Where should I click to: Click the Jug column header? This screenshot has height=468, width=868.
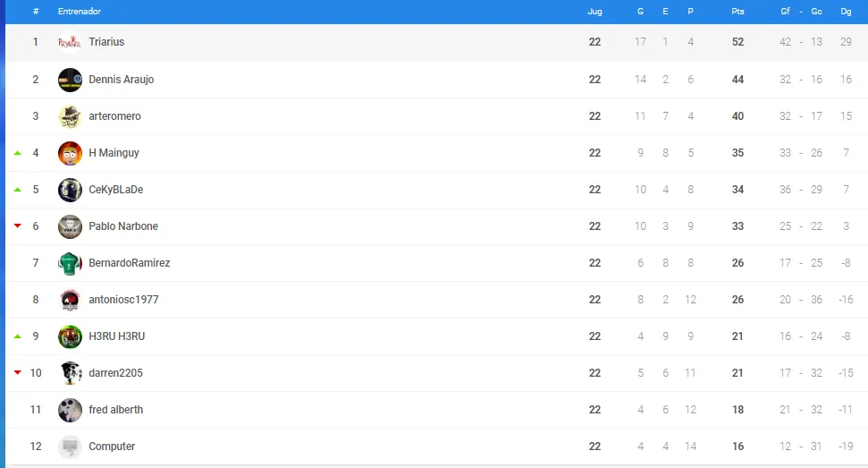click(594, 11)
